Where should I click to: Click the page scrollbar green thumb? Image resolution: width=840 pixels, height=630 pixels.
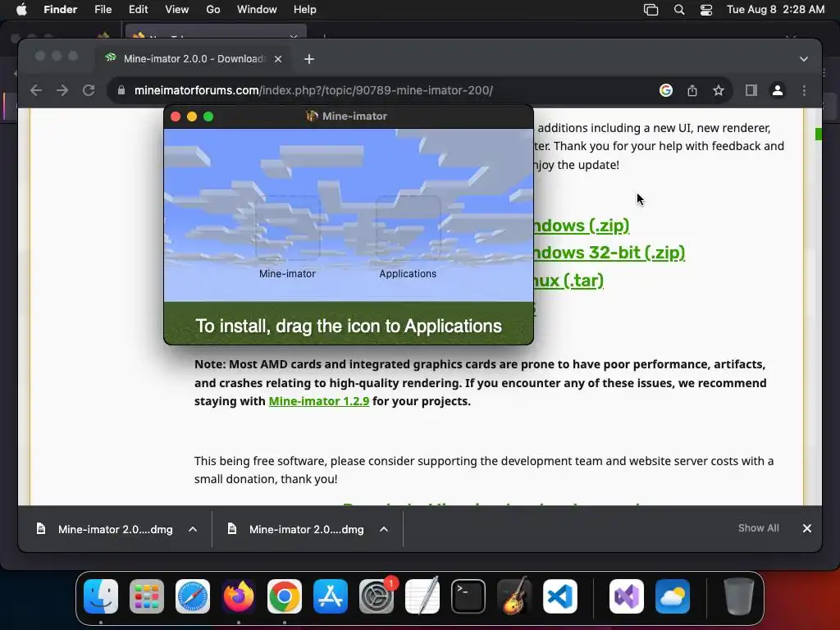click(x=818, y=134)
